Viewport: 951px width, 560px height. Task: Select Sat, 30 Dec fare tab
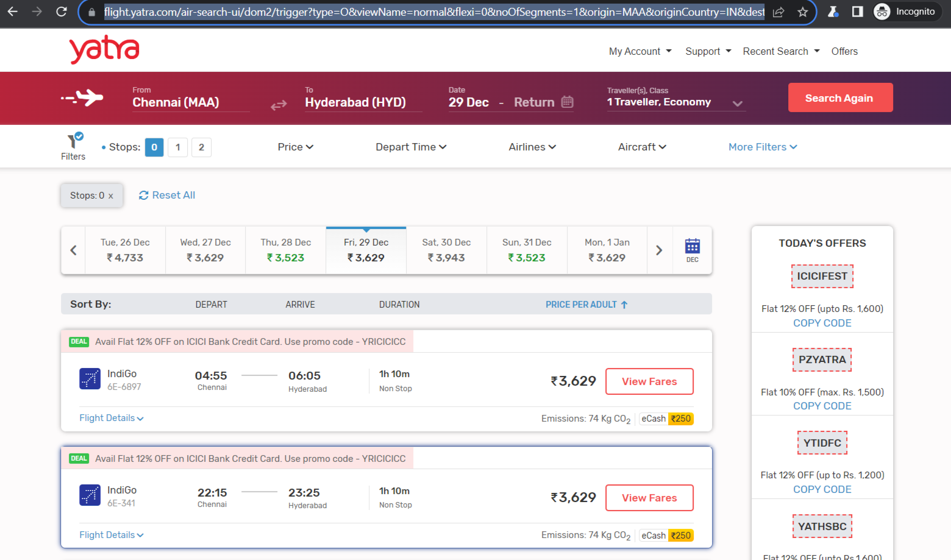pos(446,250)
